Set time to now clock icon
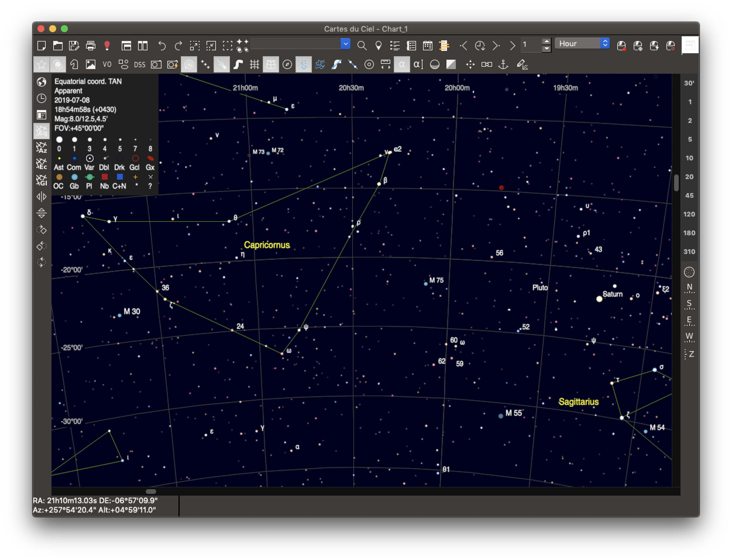 pos(480,45)
